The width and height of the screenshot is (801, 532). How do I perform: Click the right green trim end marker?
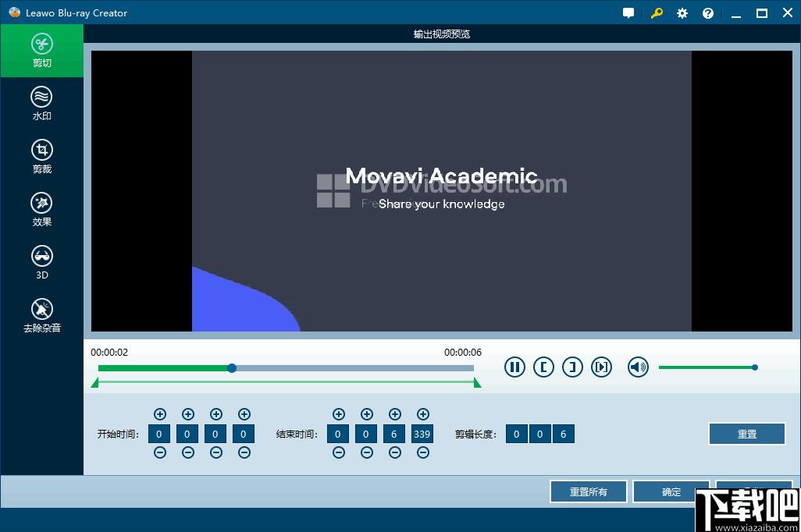[x=477, y=383]
